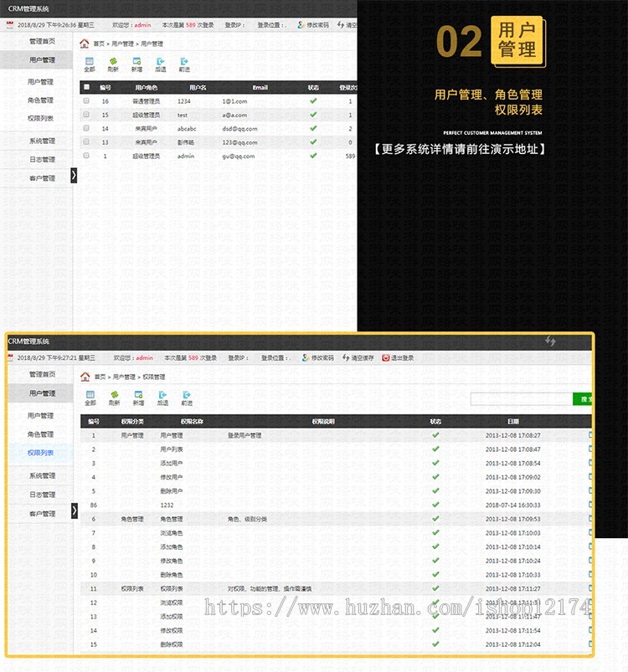Viewport: 628px width, 672px height.
Task: Click date 2018-07-14 16:30:33 in permissions table
Action: [512, 505]
